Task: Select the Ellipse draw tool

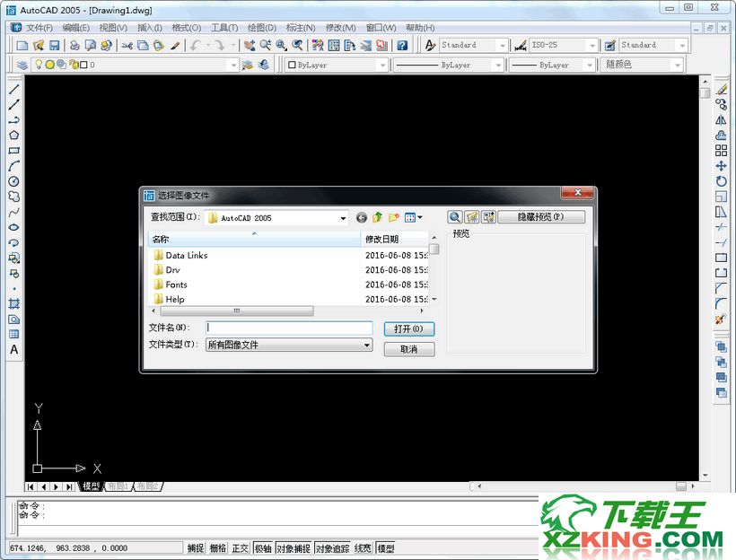Action: [x=14, y=227]
